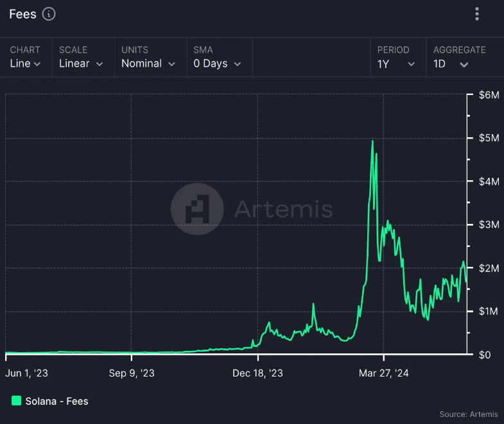
Task: Click the Source: Artemis link
Action: click(469, 414)
